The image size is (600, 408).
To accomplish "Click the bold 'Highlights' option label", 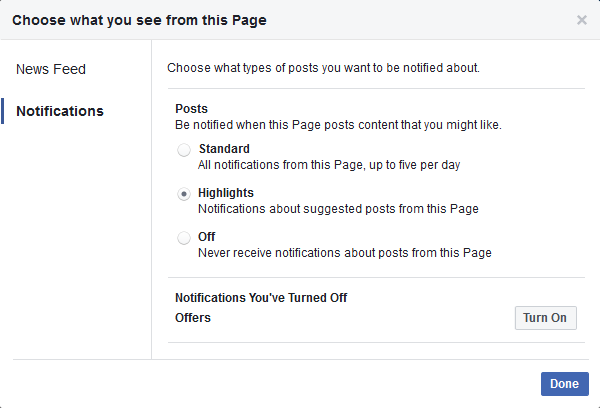I will click(226, 193).
